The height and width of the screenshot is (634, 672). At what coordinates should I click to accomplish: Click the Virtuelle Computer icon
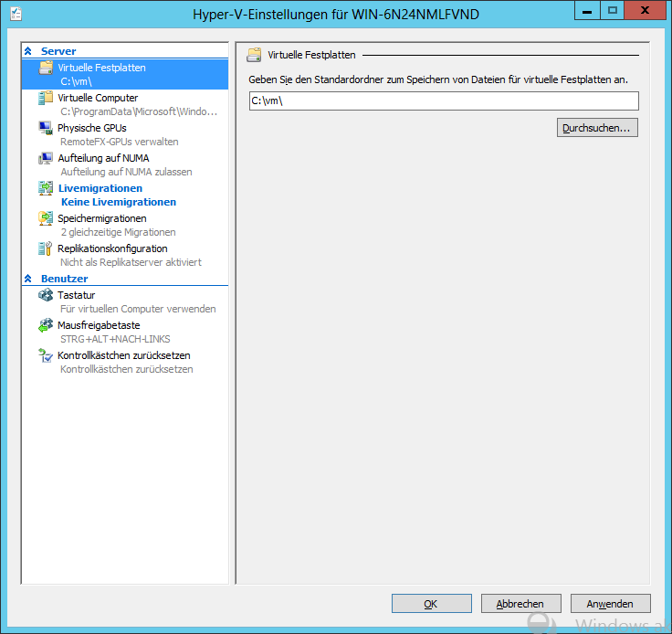click(46, 99)
